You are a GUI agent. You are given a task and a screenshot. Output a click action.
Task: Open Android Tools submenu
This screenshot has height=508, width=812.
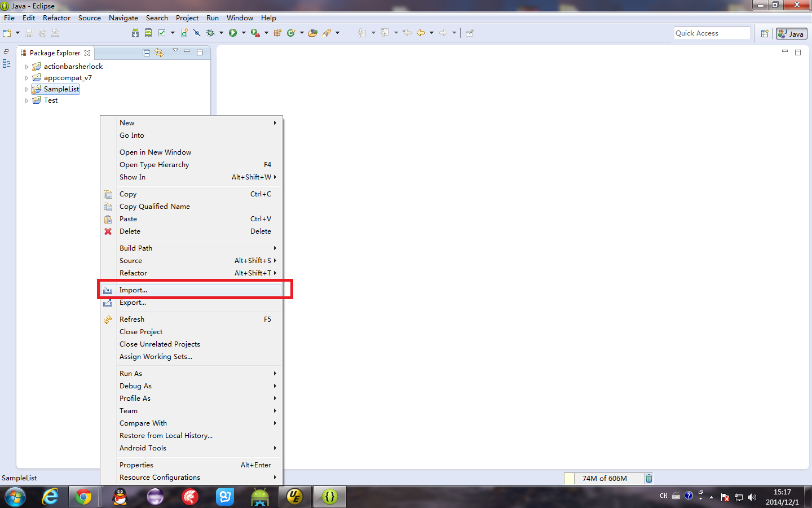[x=192, y=448]
